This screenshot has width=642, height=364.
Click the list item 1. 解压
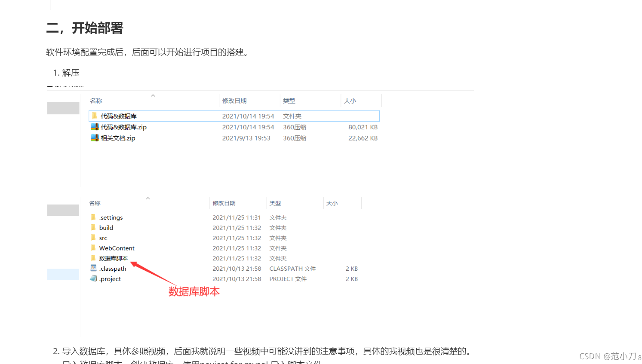click(x=66, y=73)
